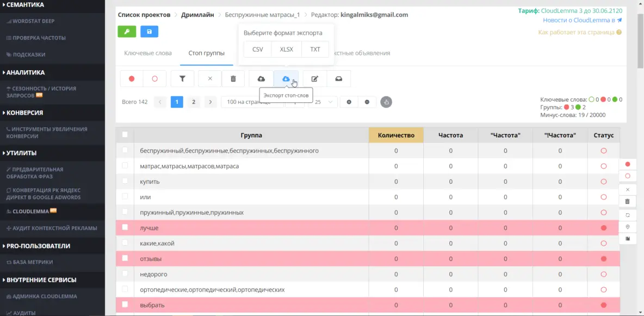Click the pencil edit icon in toolbar
The image size is (644, 316).
pos(314,79)
